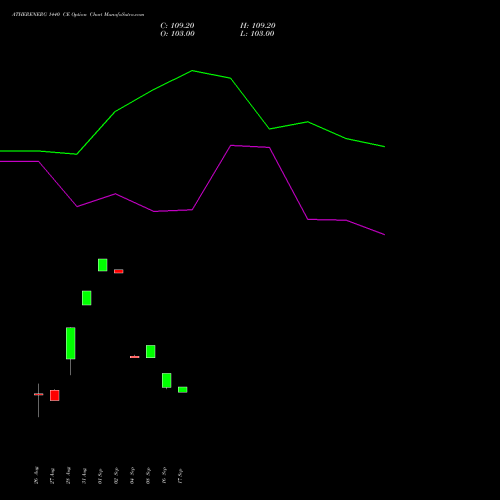Select the '17 Sep' date axis label
The image size is (500, 500).
180,475
